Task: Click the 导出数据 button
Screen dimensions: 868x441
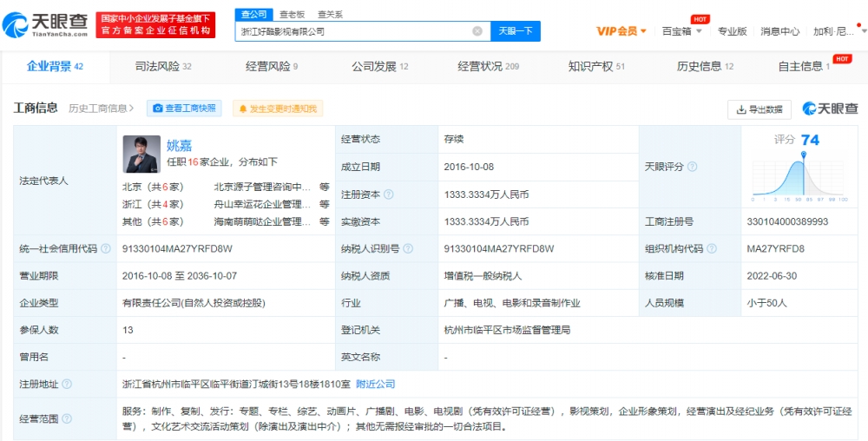Action: coord(759,109)
